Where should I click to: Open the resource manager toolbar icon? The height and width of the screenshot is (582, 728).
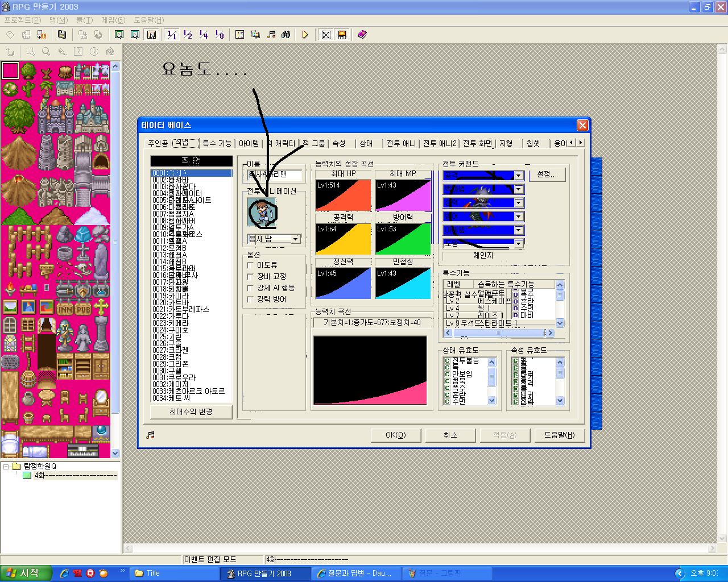tap(256, 35)
